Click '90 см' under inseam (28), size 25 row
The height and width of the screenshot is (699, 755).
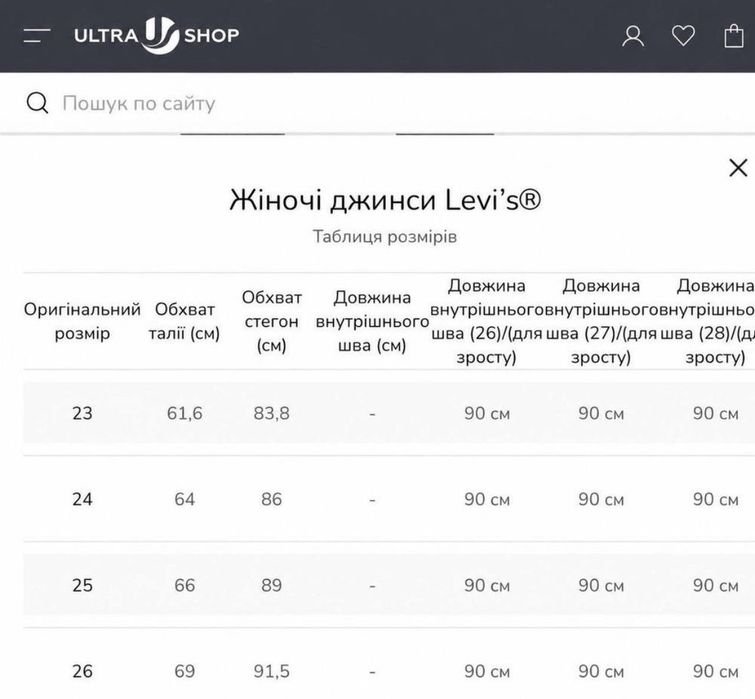click(716, 585)
